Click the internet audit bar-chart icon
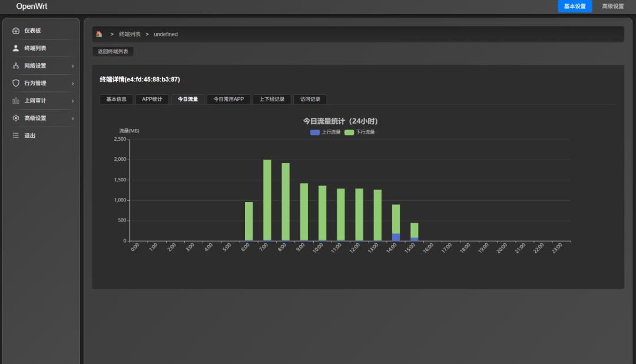 pos(16,101)
